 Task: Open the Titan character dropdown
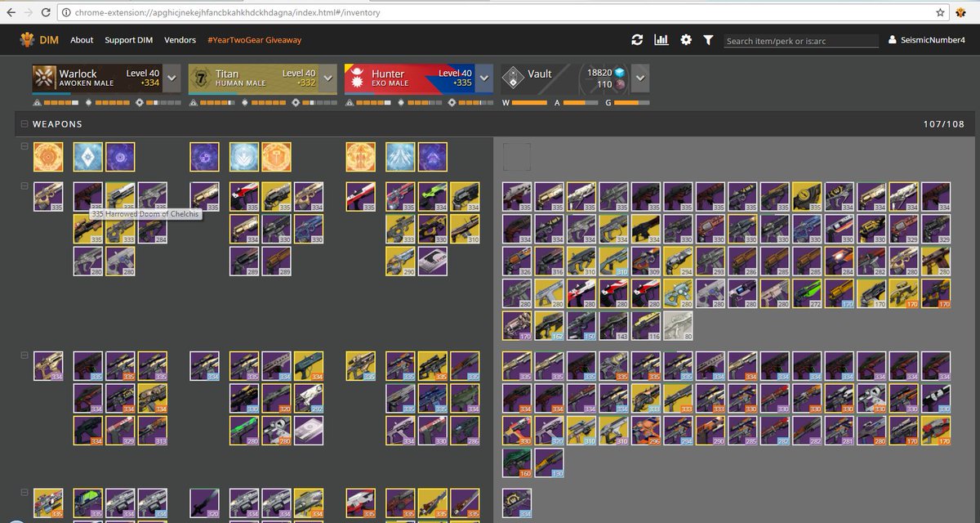click(328, 79)
